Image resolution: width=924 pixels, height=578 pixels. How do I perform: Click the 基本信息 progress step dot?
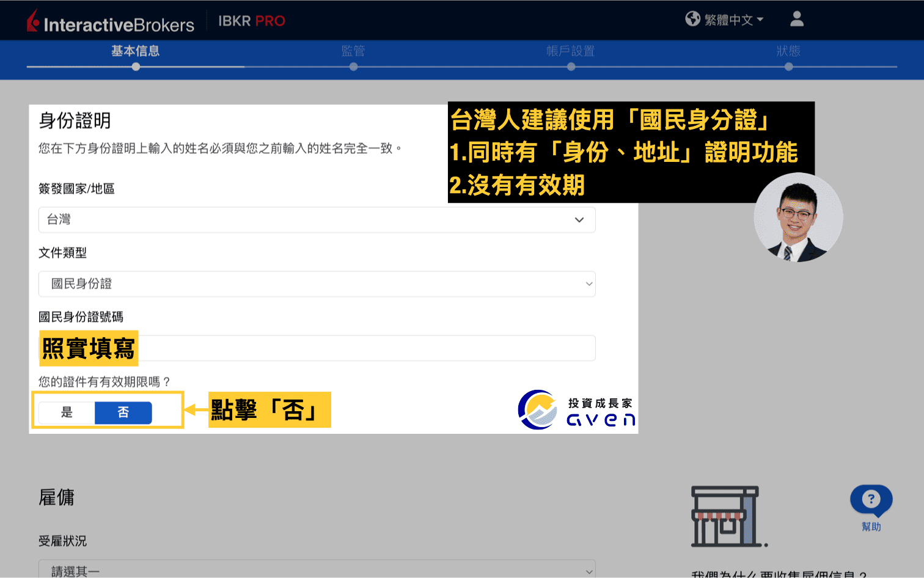pyautogui.click(x=136, y=67)
